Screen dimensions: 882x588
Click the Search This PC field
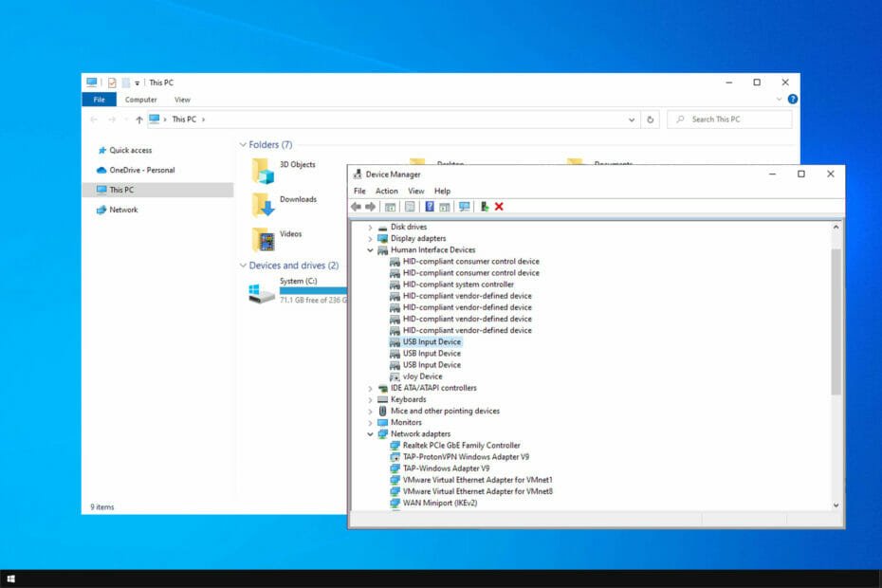click(729, 119)
